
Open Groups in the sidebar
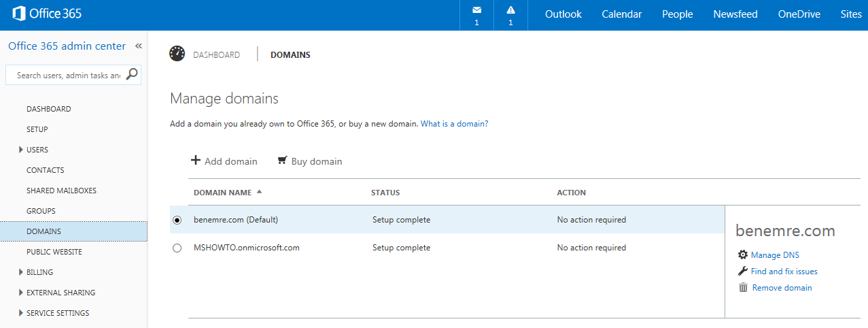pyautogui.click(x=41, y=211)
